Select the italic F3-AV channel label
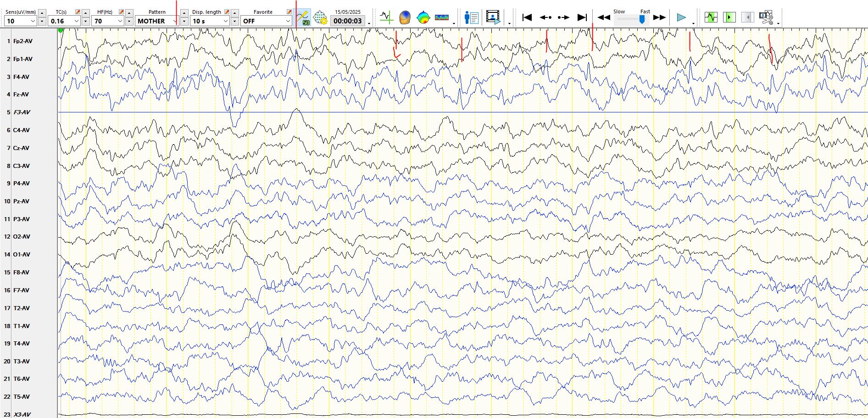Image resolution: width=868 pixels, height=418 pixels. pyautogui.click(x=22, y=112)
